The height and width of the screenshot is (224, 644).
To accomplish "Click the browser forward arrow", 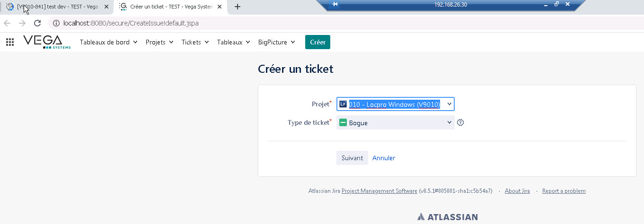I will [22, 23].
